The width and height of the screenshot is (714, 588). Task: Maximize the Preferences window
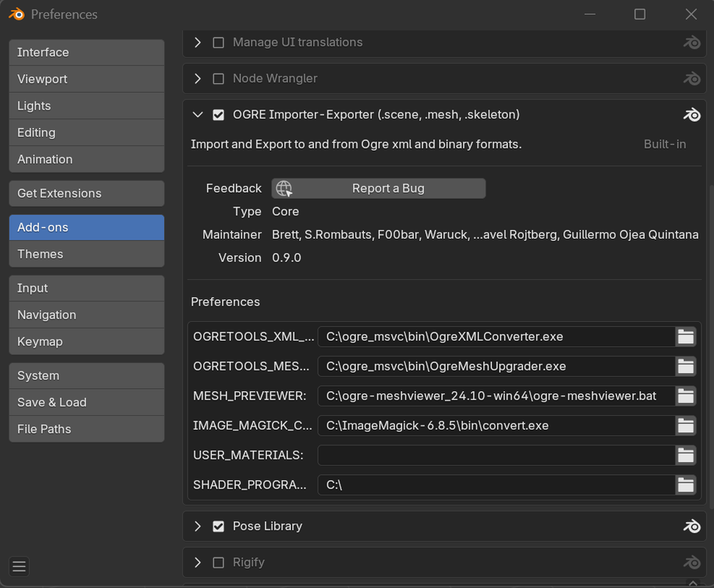tap(640, 14)
